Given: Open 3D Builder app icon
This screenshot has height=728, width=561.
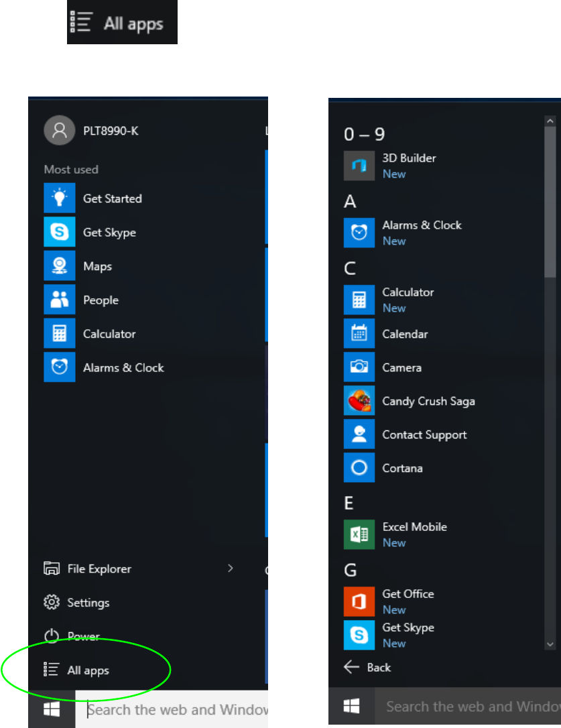Looking at the screenshot, I should [x=359, y=166].
